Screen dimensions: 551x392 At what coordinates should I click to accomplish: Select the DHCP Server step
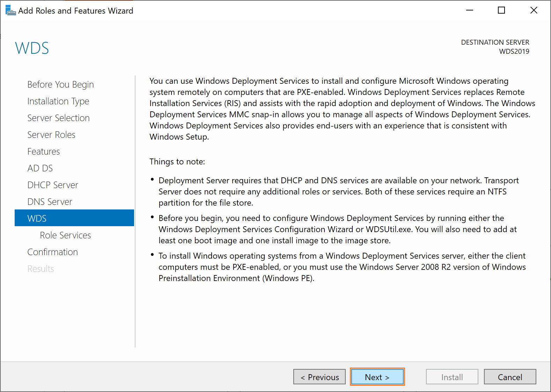(53, 185)
